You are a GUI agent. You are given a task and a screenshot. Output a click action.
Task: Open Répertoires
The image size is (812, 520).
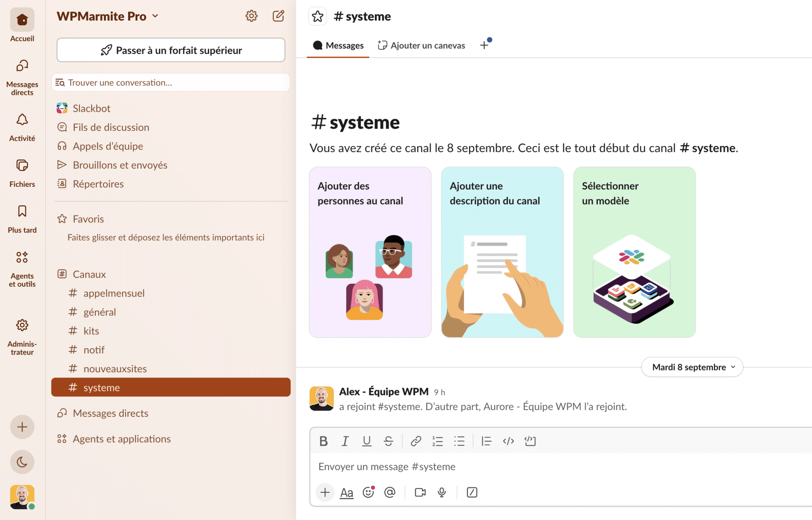(171, 184)
